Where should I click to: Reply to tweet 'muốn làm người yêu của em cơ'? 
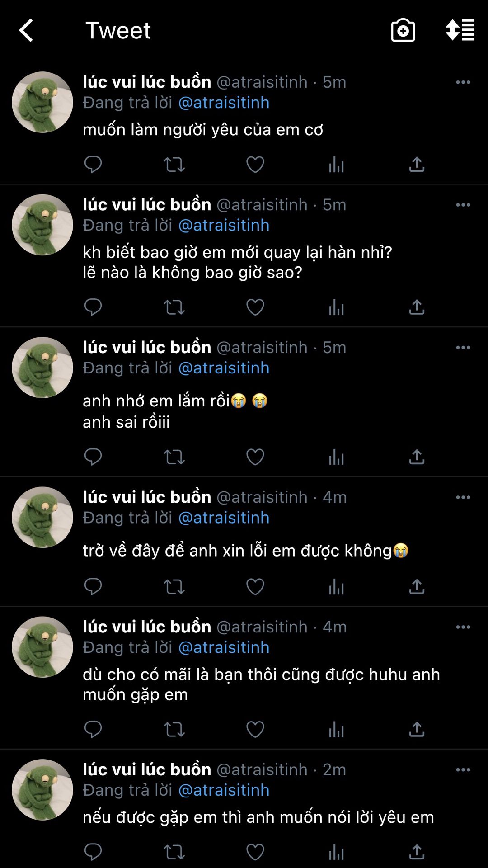click(93, 165)
